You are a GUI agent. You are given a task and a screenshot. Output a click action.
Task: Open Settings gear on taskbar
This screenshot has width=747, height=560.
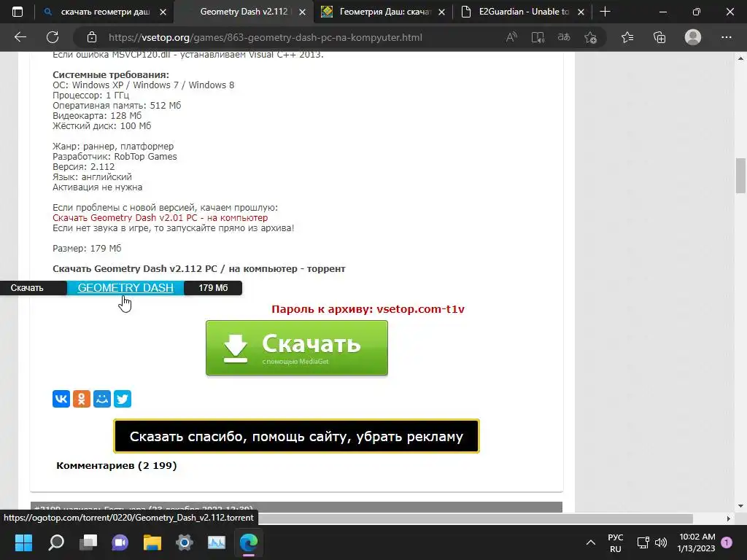point(185,542)
